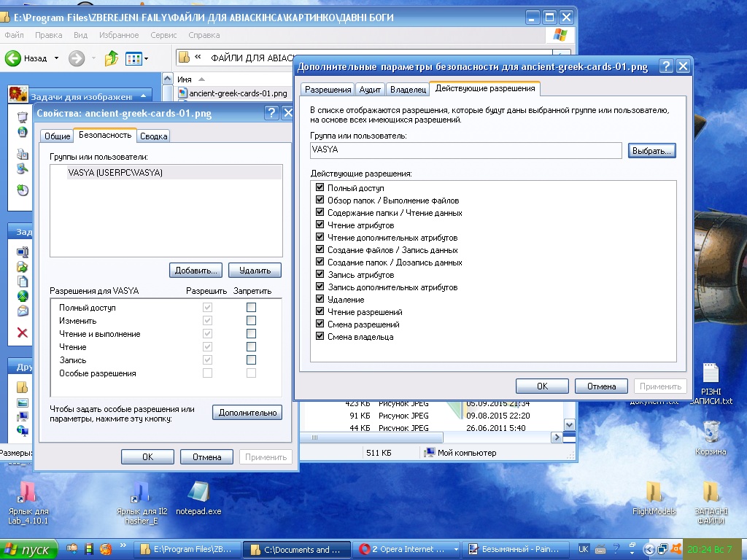Expand quick launch double chevron in taskbar
The image size is (747, 560).
123,545
